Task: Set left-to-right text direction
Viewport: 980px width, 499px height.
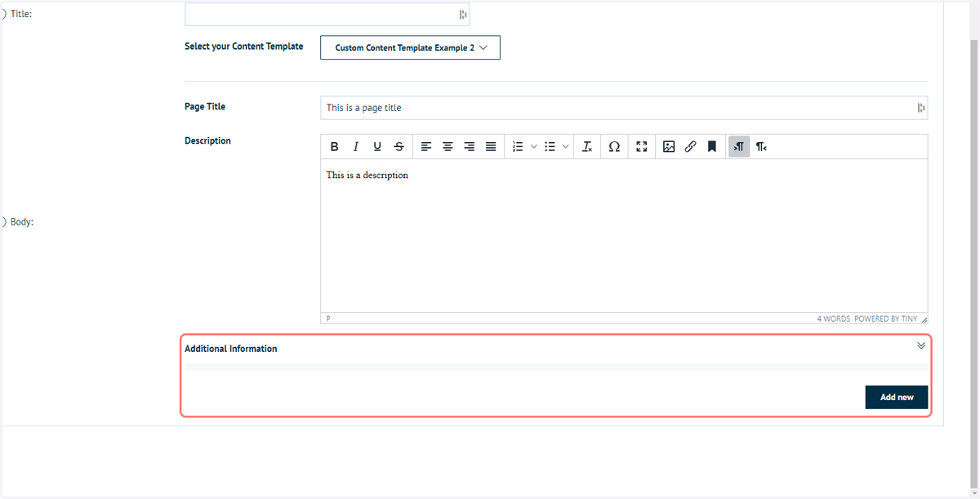Action: tap(739, 147)
